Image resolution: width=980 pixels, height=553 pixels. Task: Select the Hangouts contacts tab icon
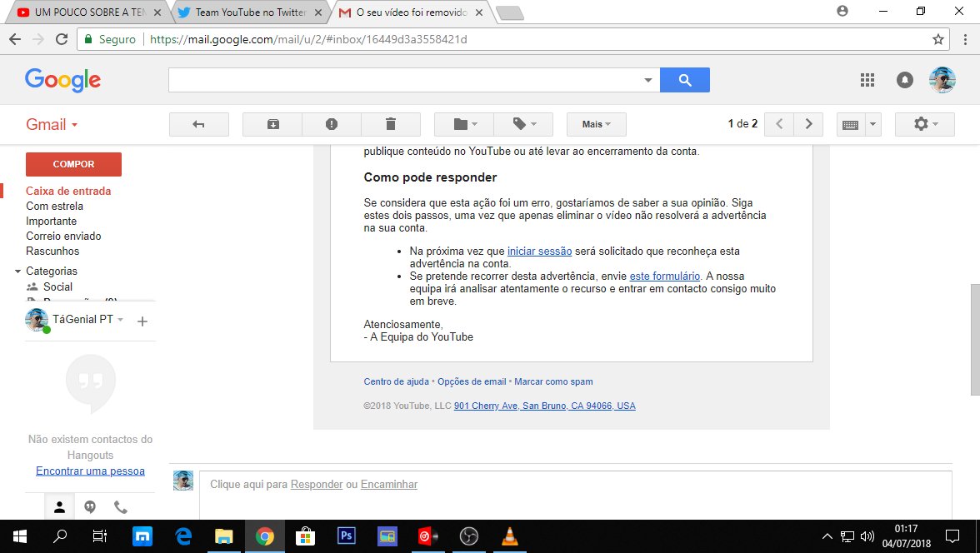point(59,507)
